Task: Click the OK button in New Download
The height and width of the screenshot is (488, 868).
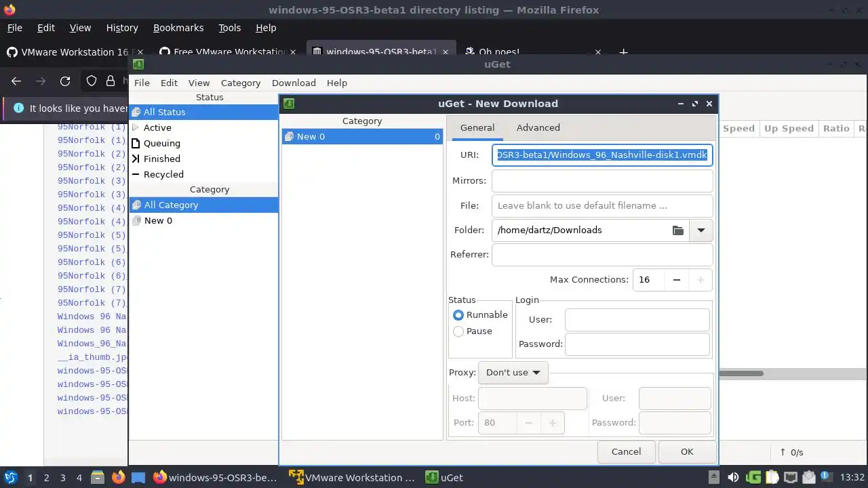Action: pos(687,452)
